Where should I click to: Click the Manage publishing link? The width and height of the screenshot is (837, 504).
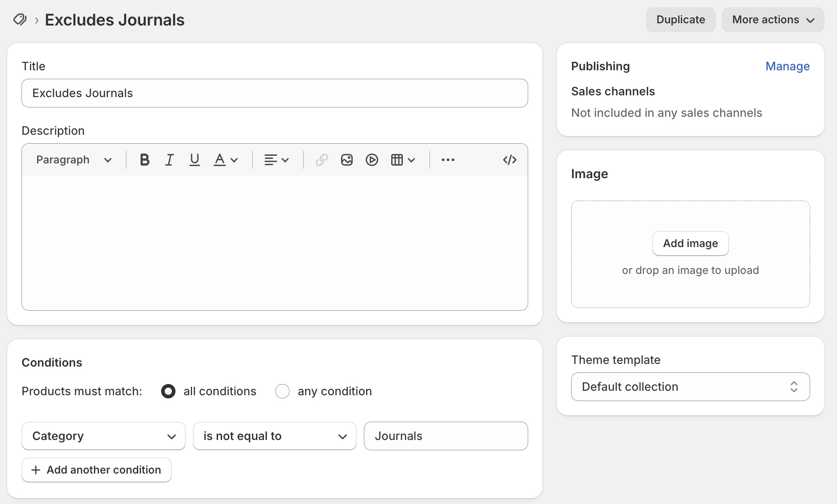[x=787, y=66]
